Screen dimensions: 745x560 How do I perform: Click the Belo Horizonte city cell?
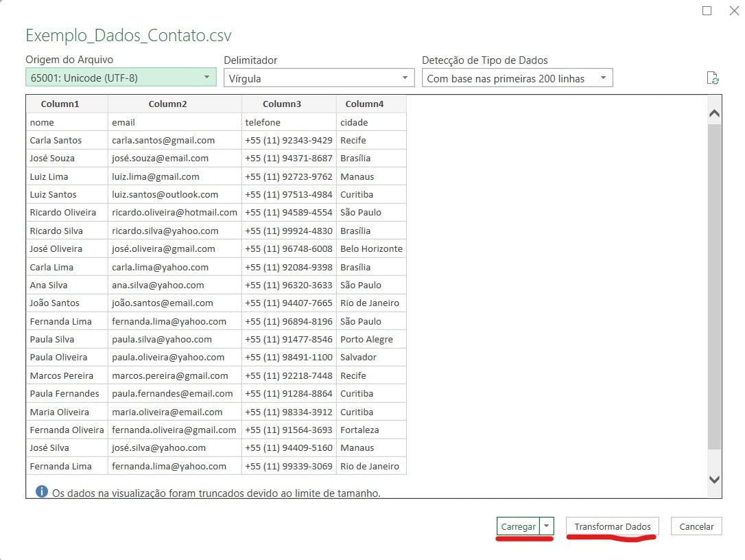(x=371, y=248)
